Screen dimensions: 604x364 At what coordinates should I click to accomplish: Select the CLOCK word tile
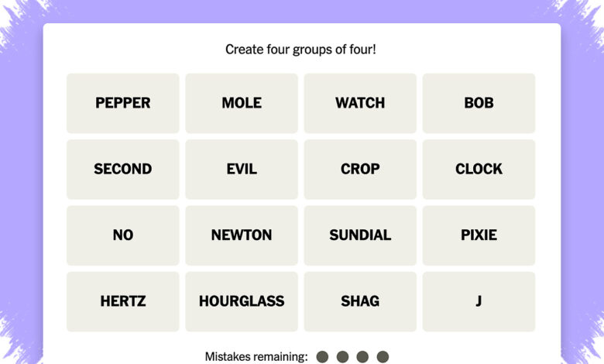click(479, 170)
